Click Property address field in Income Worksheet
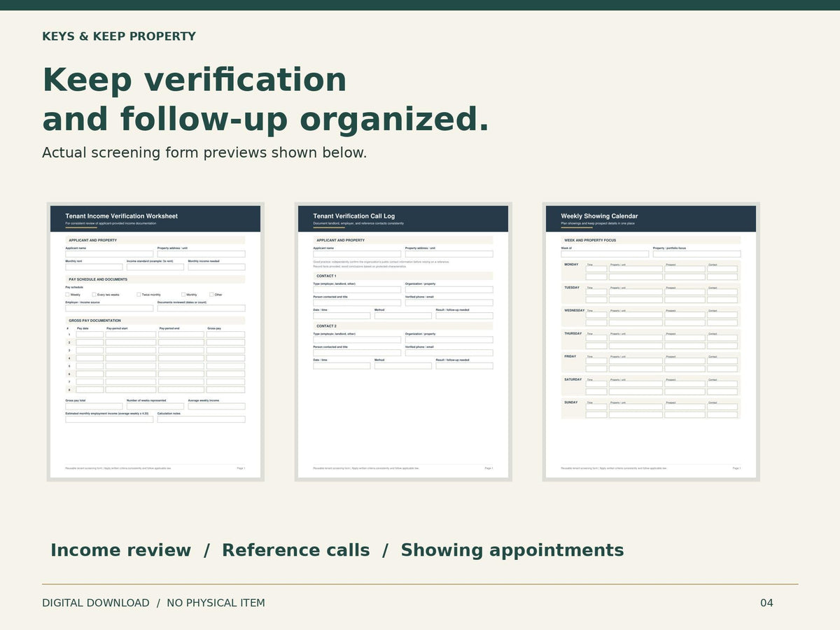The image size is (840, 630). pyautogui.click(x=201, y=254)
